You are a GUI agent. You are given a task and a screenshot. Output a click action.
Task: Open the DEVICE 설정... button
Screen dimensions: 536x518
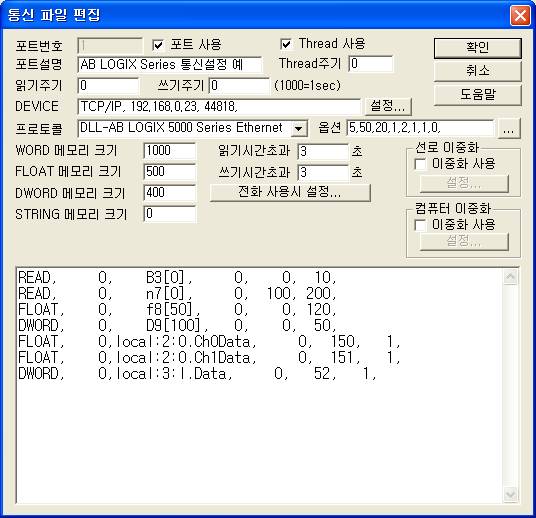click(388, 106)
